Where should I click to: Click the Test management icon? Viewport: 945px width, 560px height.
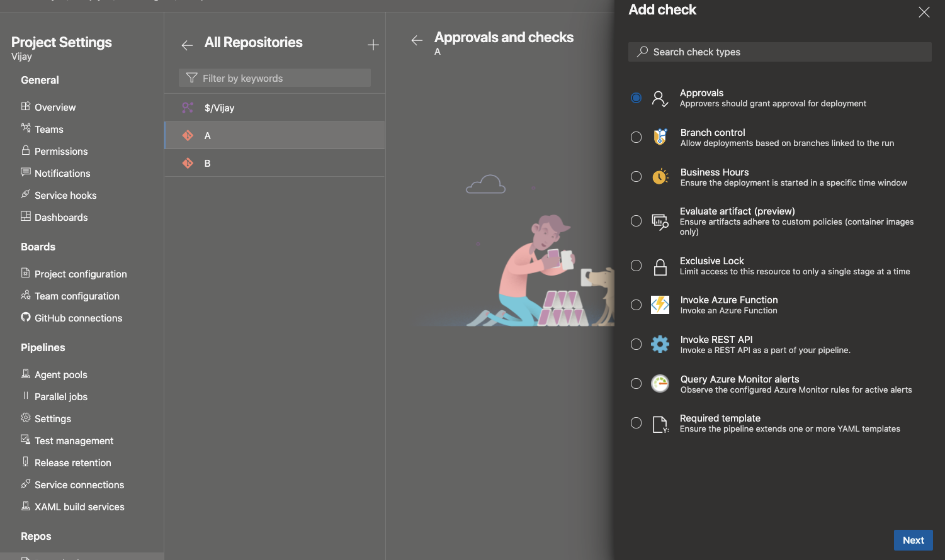[x=26, y=439]
